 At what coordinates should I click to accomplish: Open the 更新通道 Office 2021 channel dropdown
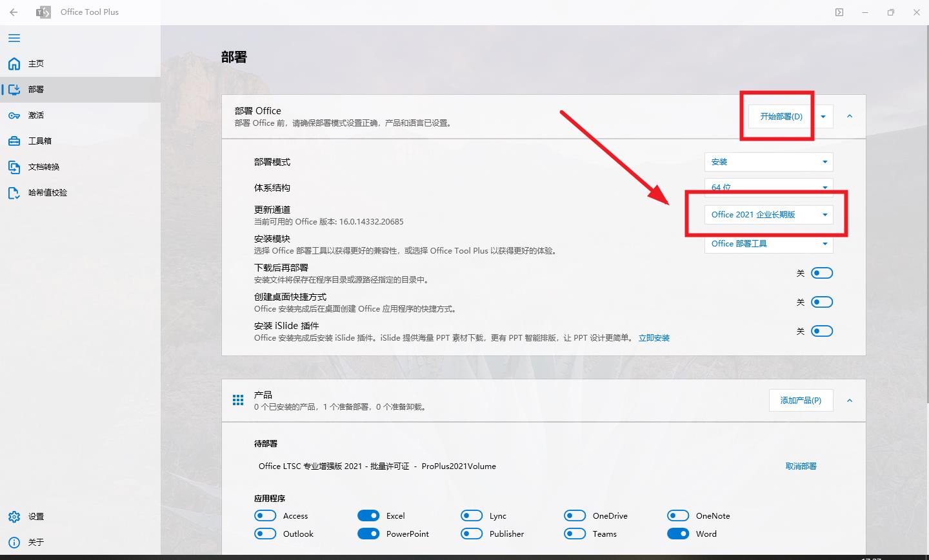tap(768, 214)
